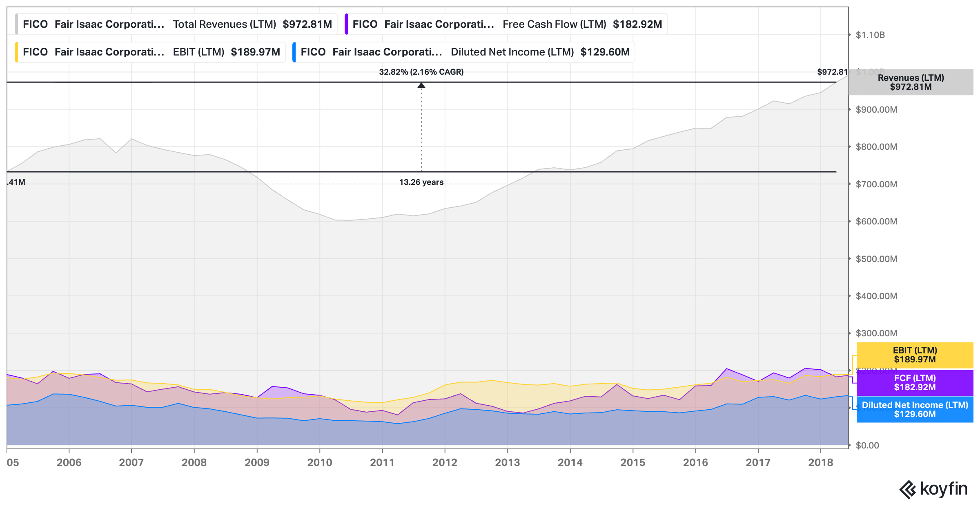Screen dimensions: 980x506
Task: Click the 2006 label on the time axis
Action: coord(69,462)
